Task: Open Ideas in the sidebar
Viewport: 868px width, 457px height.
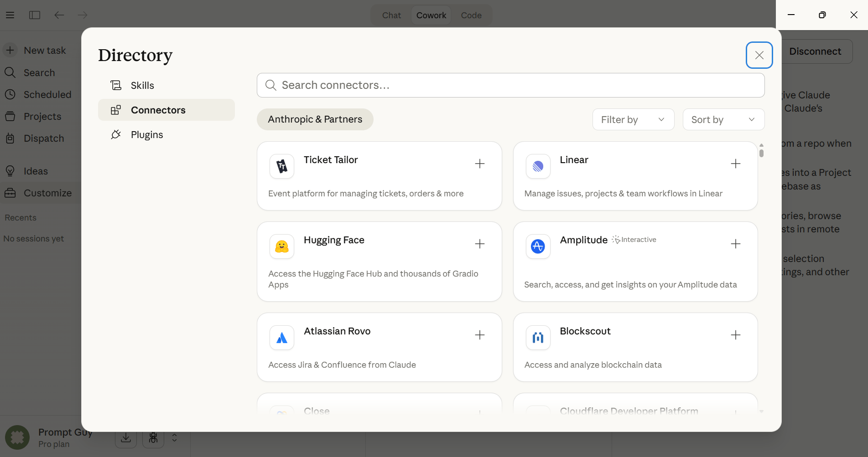Action: pos(41,171)
